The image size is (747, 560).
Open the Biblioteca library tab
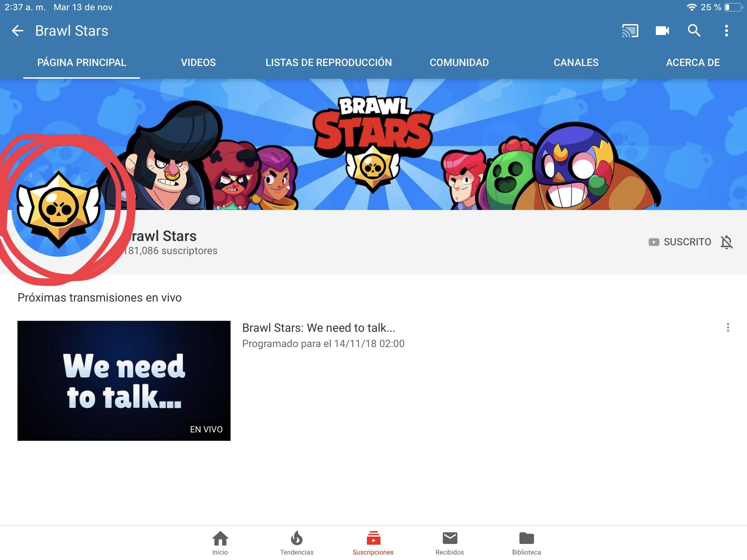click(x=526, y=543)
